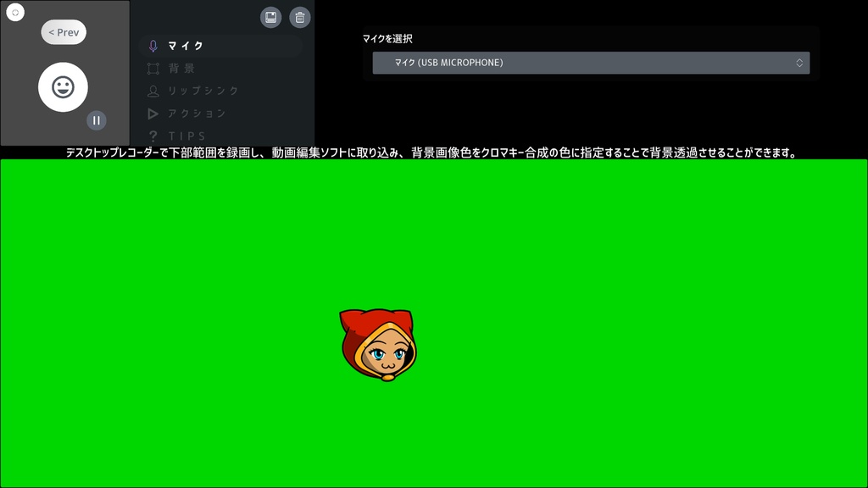This screenshot has width=868, height=488.
Task: Click the chevron on the microphone selector
Action: [798, 62]
